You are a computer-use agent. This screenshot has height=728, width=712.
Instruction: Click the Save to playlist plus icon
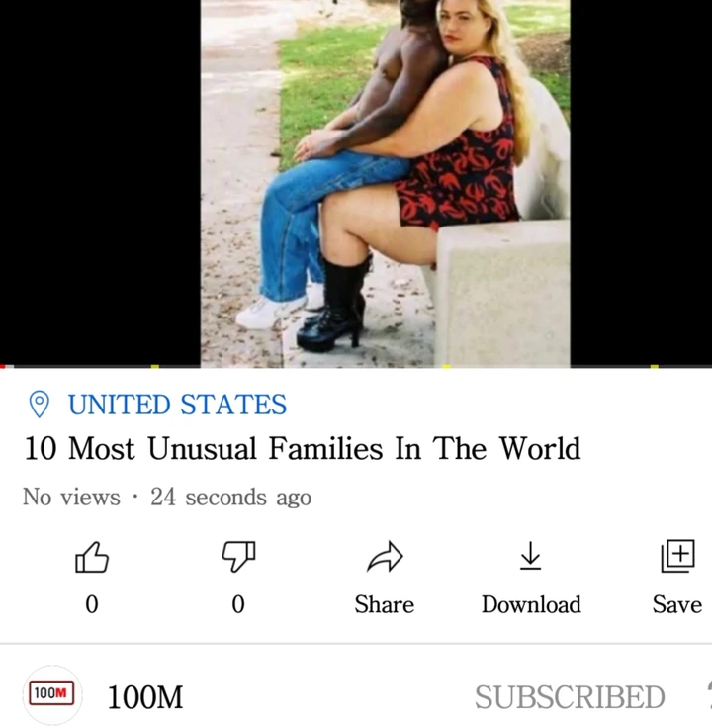pos(677,556)
